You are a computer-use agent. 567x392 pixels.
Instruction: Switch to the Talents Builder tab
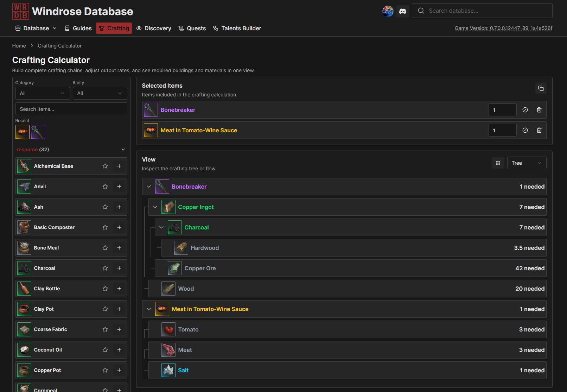click(x=237, y=28)
